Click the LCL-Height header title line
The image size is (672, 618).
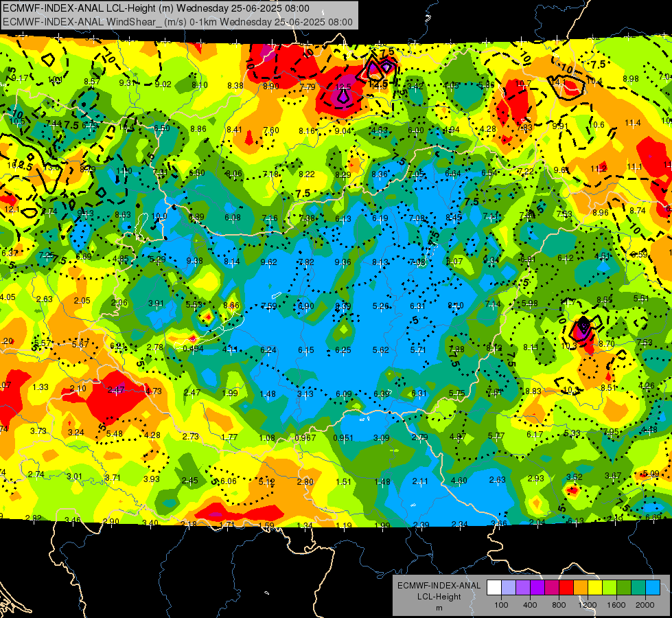coord(156,8)
